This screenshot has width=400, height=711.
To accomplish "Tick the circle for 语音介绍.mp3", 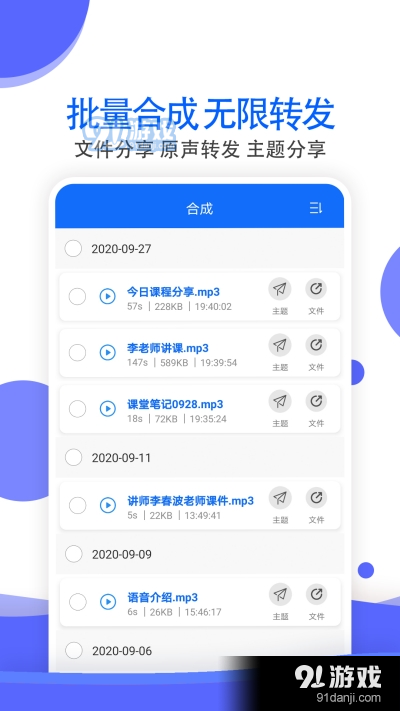I will (77, 602).
